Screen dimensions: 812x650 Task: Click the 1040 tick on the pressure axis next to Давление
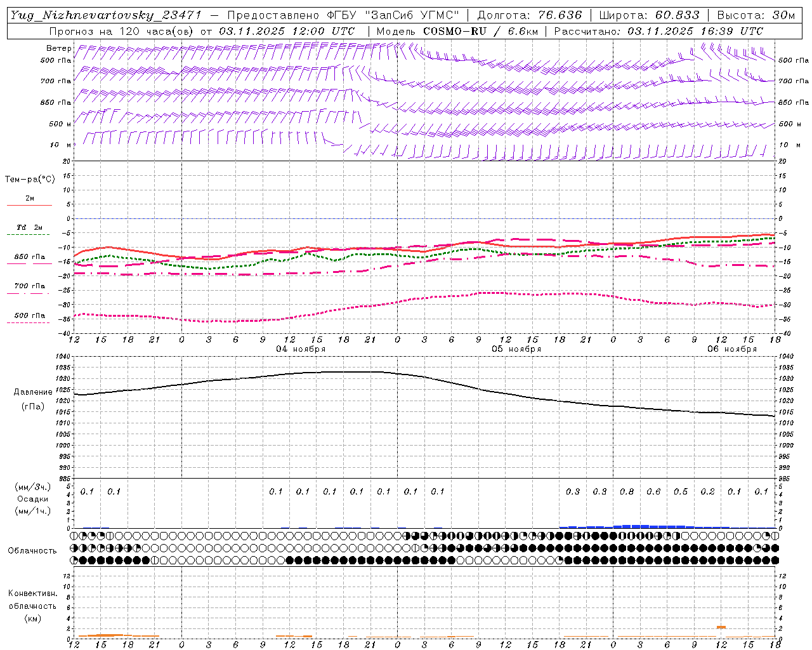pyautogui.click(x=62, y=357)
